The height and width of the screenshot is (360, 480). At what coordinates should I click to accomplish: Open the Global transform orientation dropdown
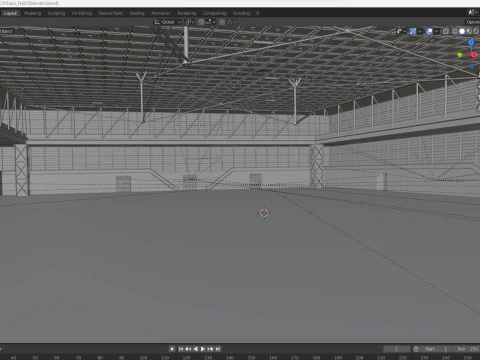tap(168, 22)
